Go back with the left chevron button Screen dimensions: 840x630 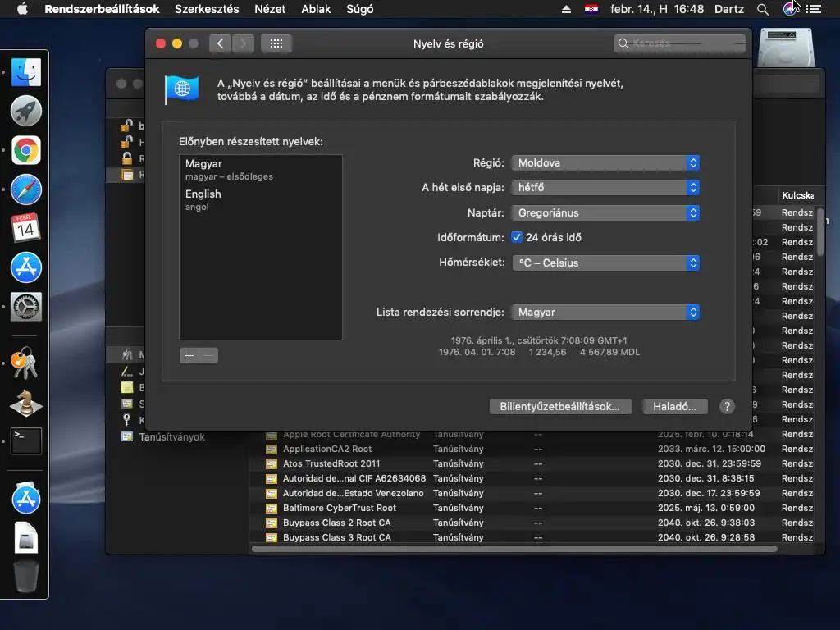click(x=220, y=43)
